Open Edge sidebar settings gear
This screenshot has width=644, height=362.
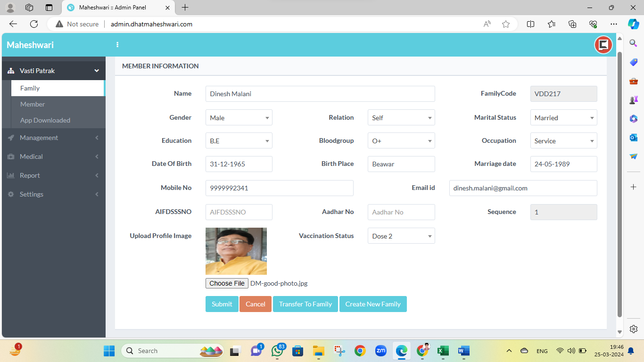[x=634, y=329]
